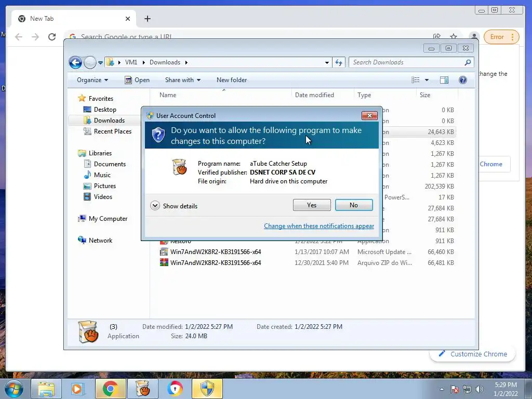Open the Share with menu
Screen dimensions: 532x399
coord(182,80)
